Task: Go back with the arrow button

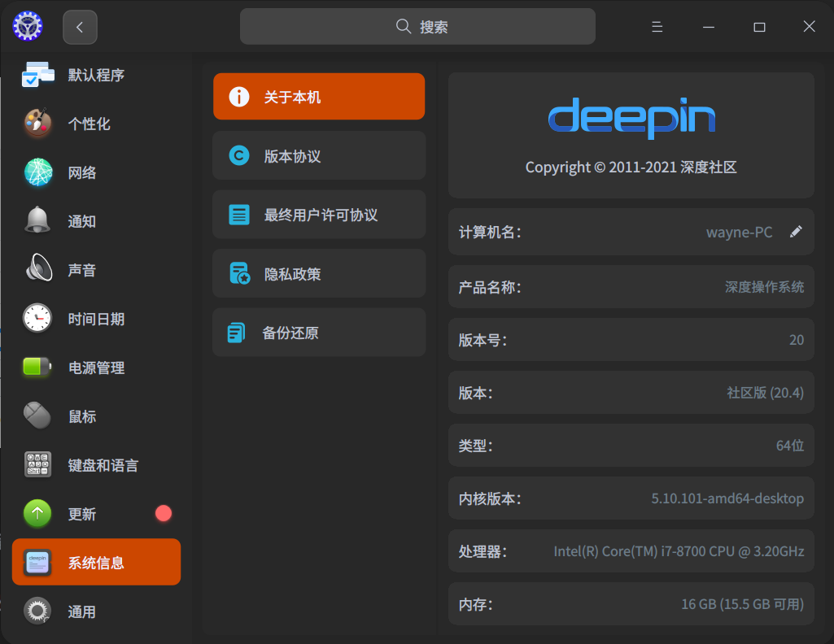Action: point(80,27)
